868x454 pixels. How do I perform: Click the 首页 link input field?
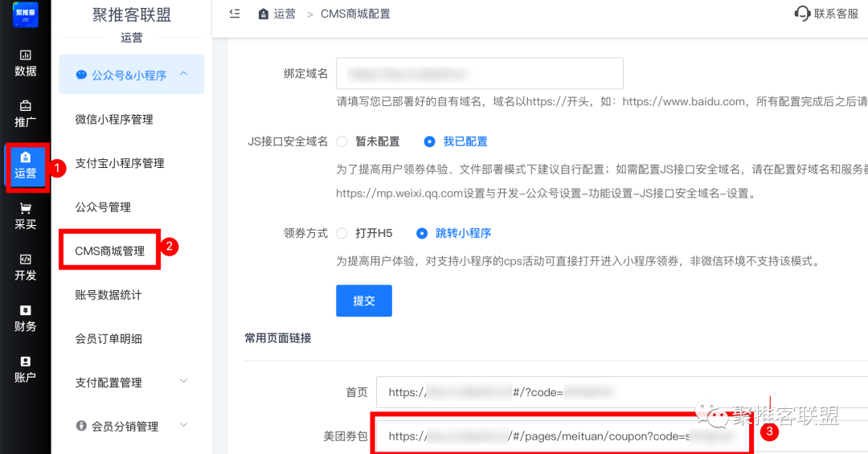(x=622, y=392)
